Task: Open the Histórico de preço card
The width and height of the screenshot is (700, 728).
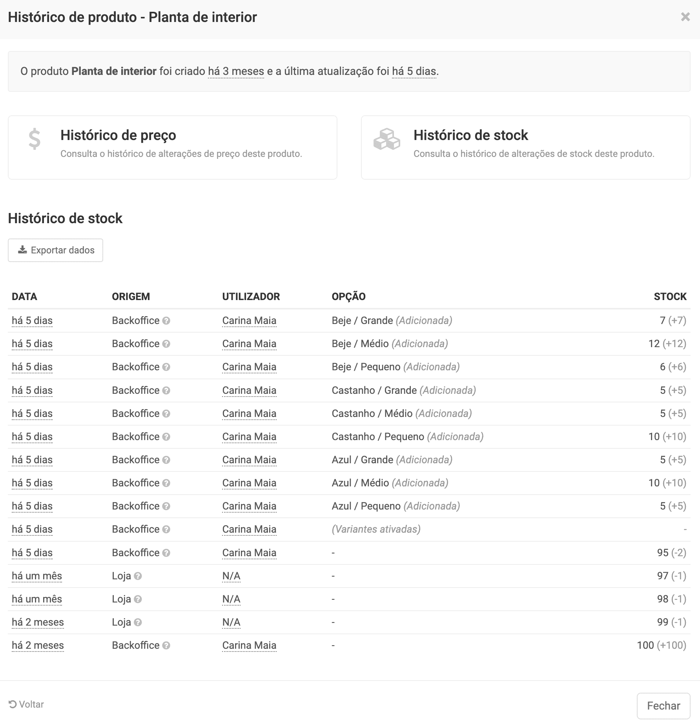Action: click(x=172, y=147)
